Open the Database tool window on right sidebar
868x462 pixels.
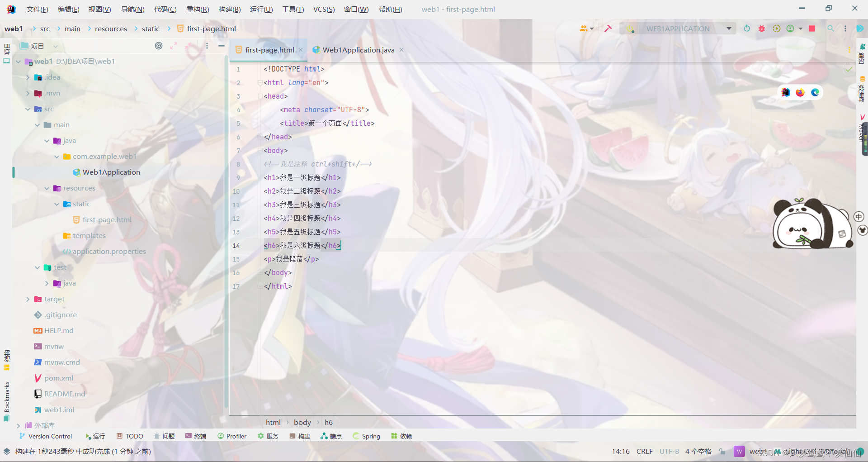pos(862,89)
